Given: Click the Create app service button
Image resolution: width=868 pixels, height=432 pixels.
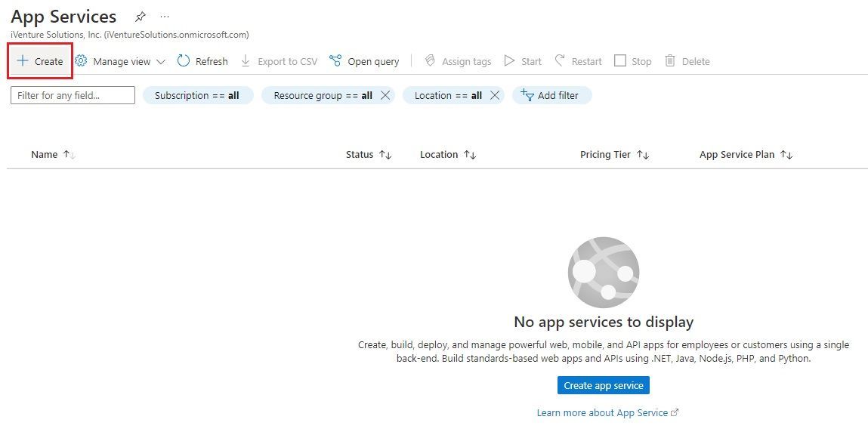Looking at the screenshot, I should click(x=604, y=385).
